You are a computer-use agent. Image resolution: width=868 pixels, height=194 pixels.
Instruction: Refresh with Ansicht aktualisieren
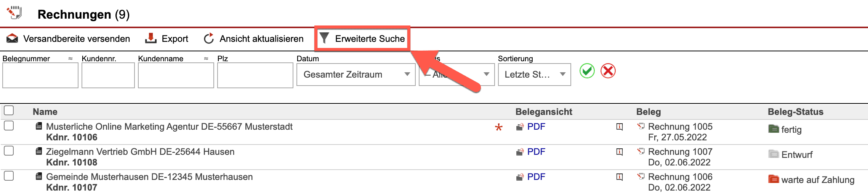pos(254,38)
